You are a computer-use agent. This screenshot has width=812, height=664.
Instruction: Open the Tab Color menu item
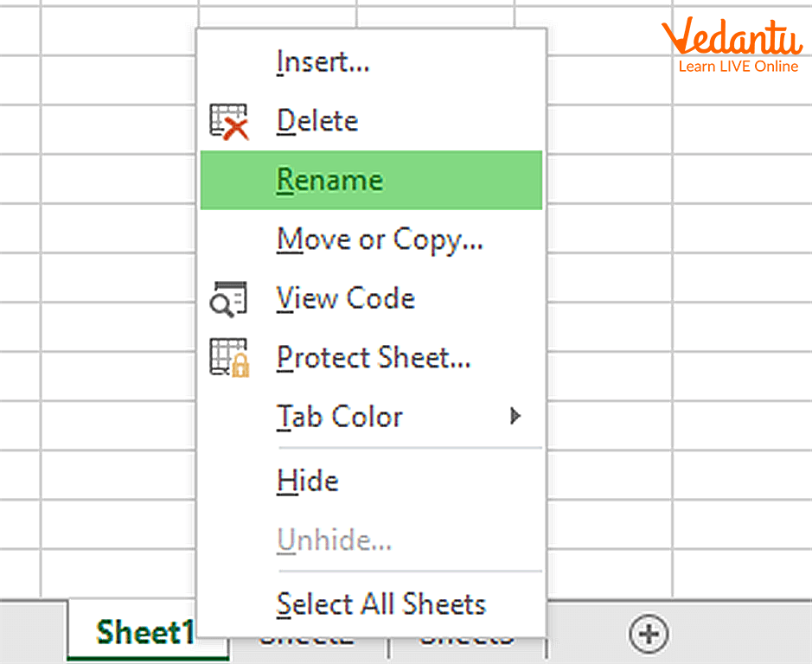(340, 417)
